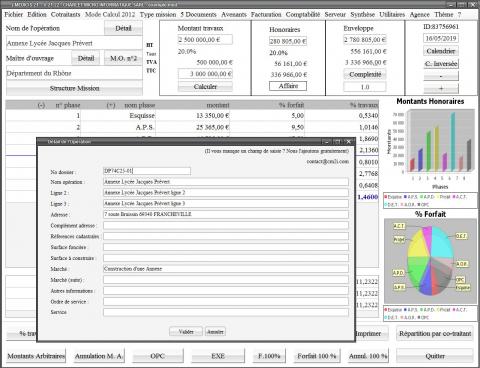The image size is (480, 368).
Task: Click the Complexité button
Action: (365, 74)
